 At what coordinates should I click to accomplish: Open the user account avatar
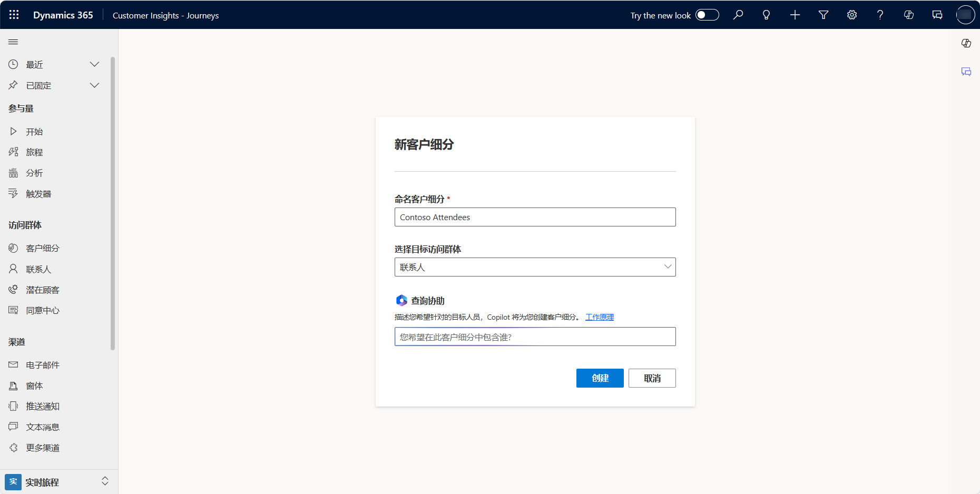[965, 15]
